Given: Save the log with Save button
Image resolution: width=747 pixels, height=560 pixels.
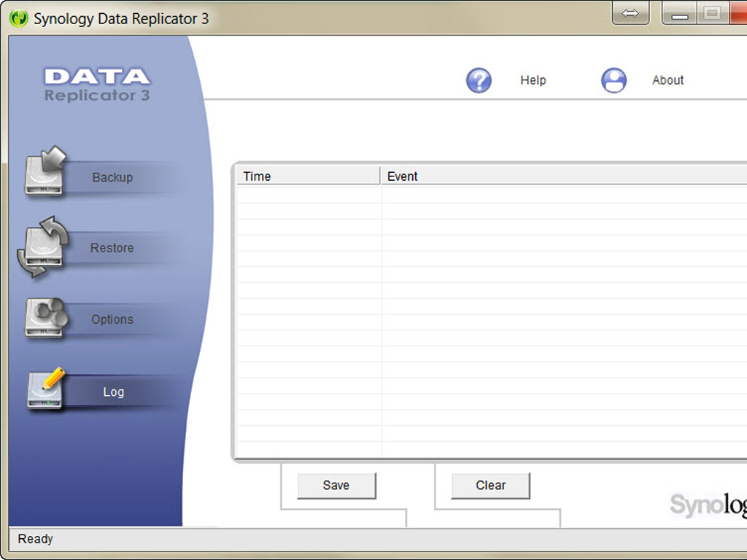Looking at the screenshot, I should (x=336, y=485).
